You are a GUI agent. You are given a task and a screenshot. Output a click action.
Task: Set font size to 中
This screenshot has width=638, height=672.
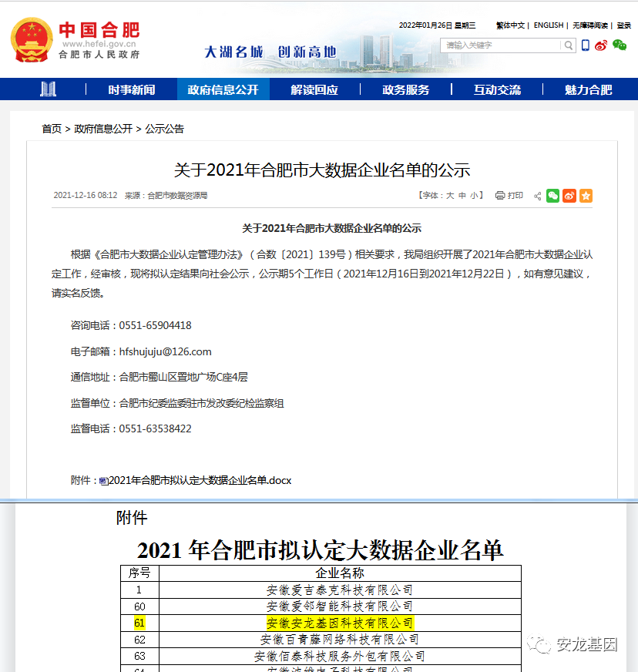(462, 196)
